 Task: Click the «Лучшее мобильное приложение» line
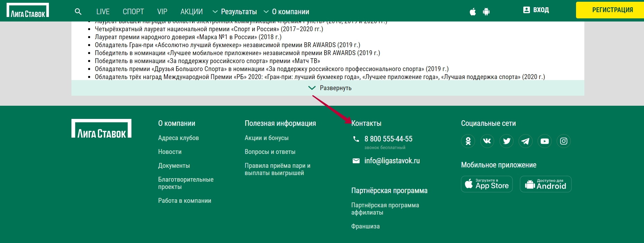click(x=238, y=53)
